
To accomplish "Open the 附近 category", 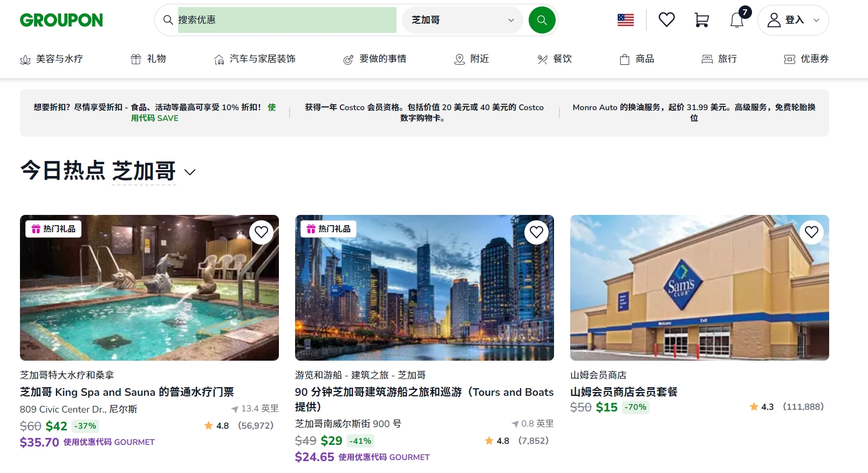I will [x=471, y=59].
